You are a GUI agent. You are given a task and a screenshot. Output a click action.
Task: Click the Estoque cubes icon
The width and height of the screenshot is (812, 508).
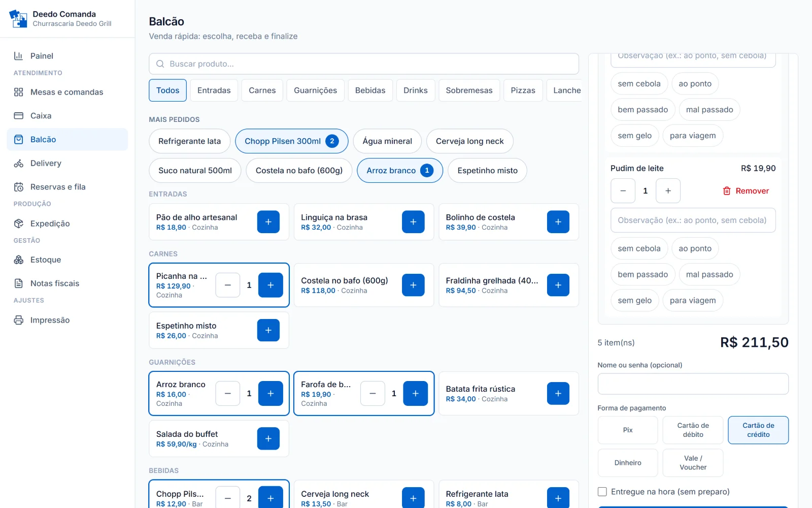(19, 260)
